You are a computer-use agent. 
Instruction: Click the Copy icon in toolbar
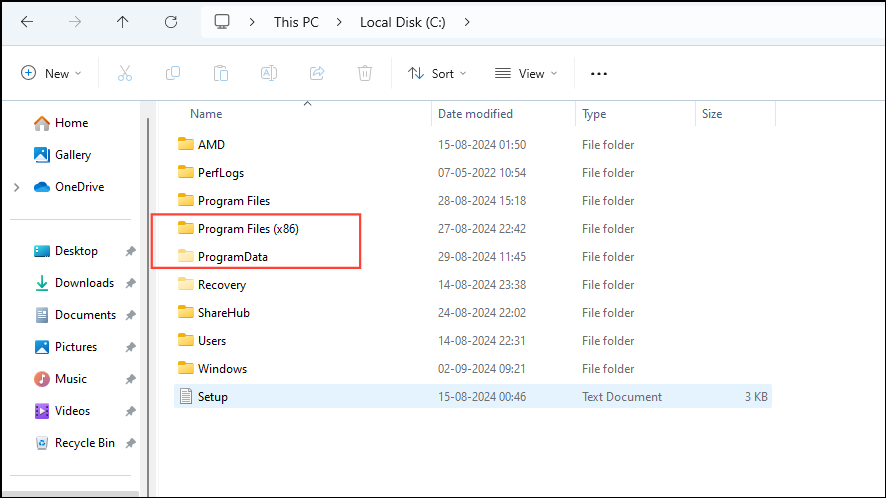pos(173,73)
